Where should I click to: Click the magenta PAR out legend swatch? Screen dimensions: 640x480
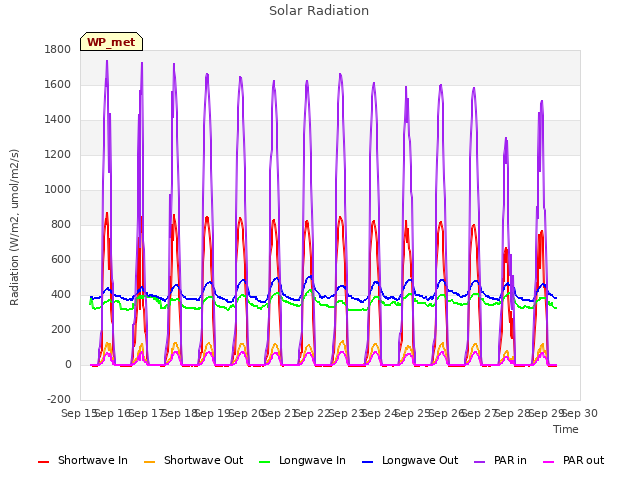(x=549, y=462)
